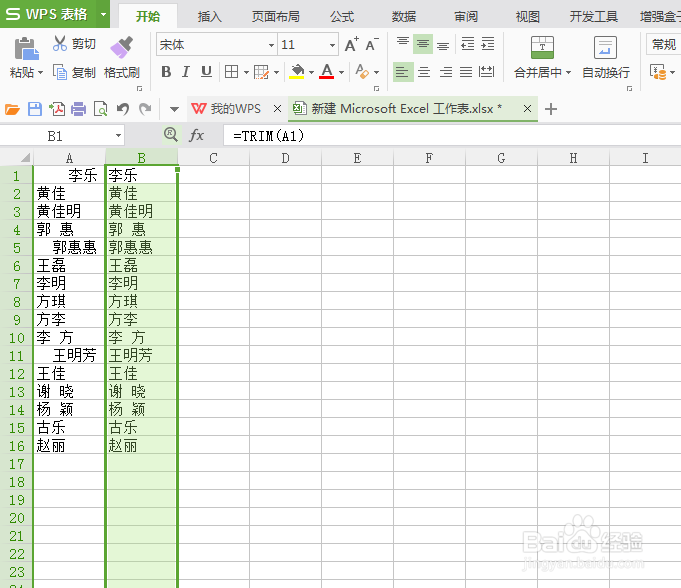Screen dimensions: 681x588
Task: Open number format 常规 box
Action: [x=663, y=45]
